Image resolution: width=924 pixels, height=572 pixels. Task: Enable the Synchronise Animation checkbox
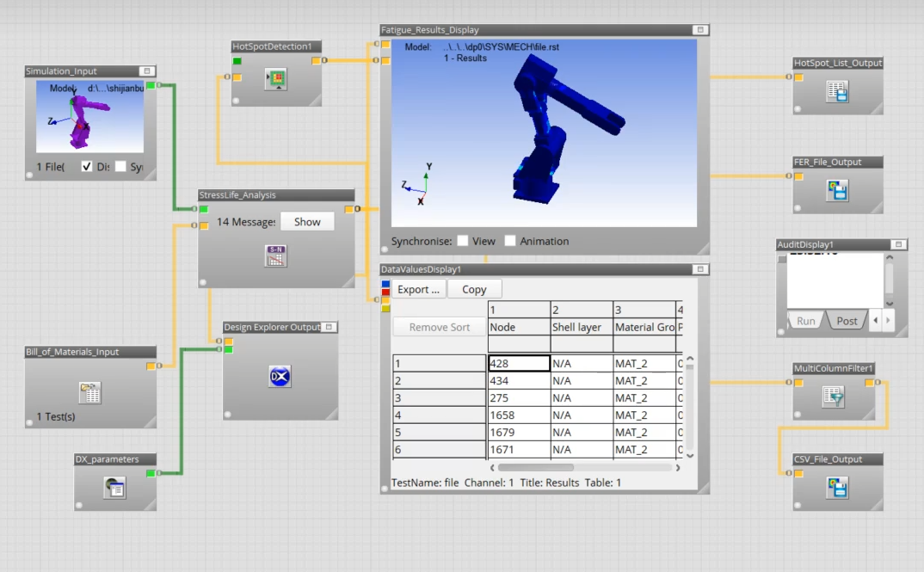[x=510, y=241]
